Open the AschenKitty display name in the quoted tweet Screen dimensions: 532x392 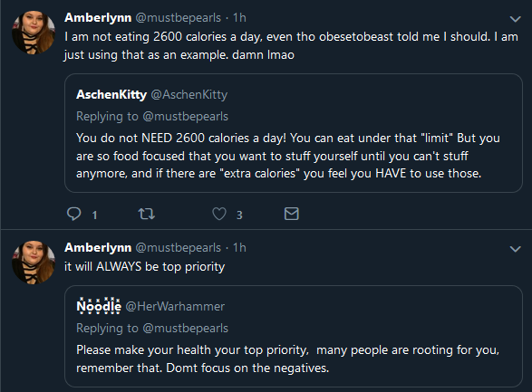[111, 94]
